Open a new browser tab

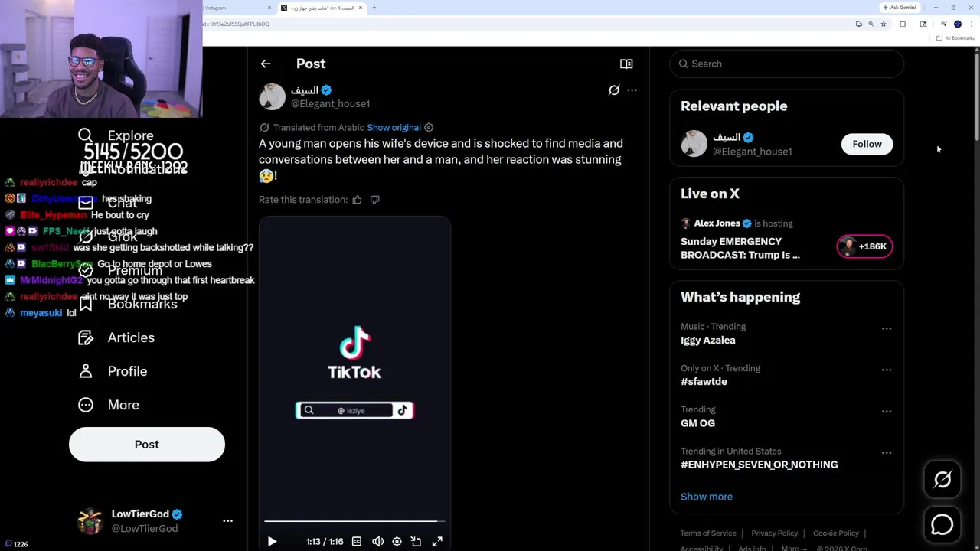(x=374, y=8)
